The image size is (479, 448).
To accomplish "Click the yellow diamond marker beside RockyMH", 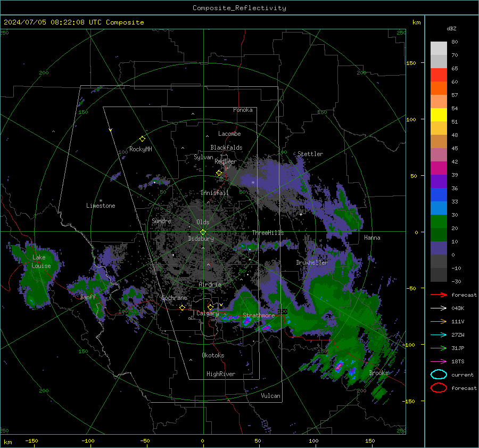I will point(142,139).
